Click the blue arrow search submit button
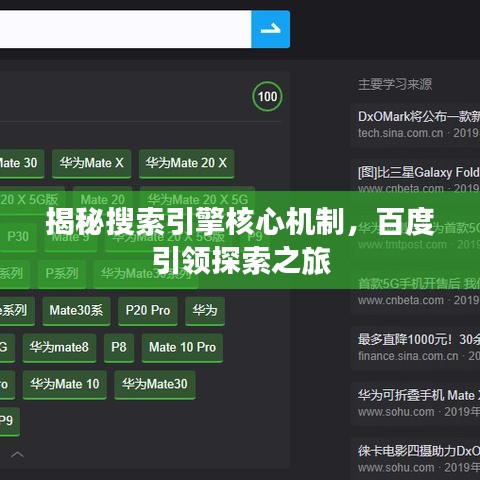The width and height of the screenshot is (480, 480). [x=270, y=29]
